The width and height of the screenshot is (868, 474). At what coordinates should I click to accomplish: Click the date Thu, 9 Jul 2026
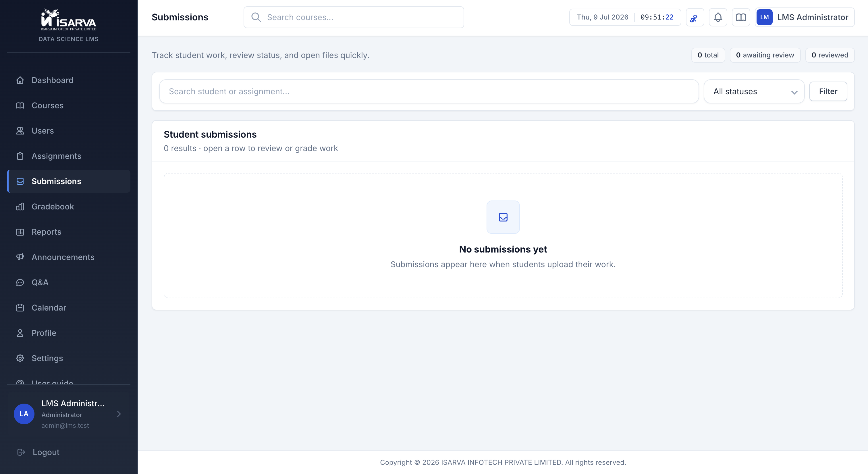pyautogui.click(x=603, y=17)
